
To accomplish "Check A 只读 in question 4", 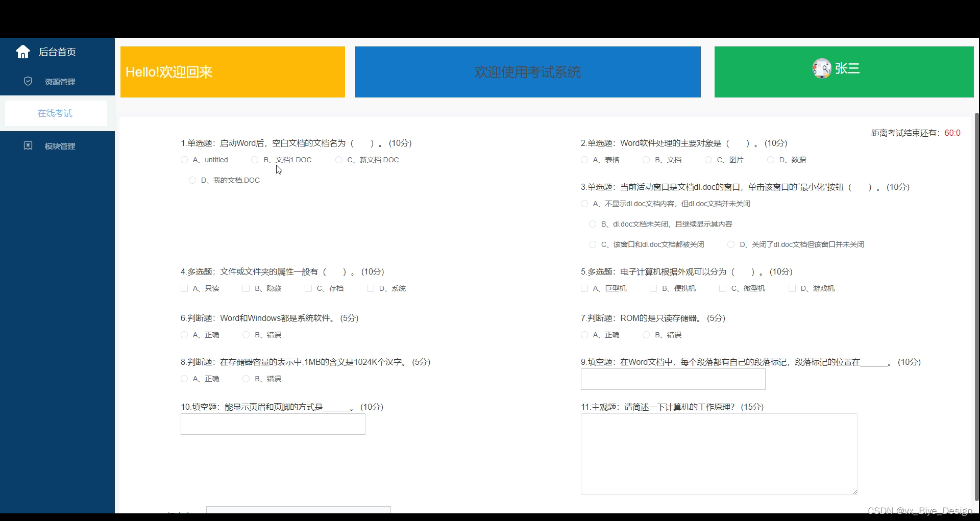I will tap(184, 288).
